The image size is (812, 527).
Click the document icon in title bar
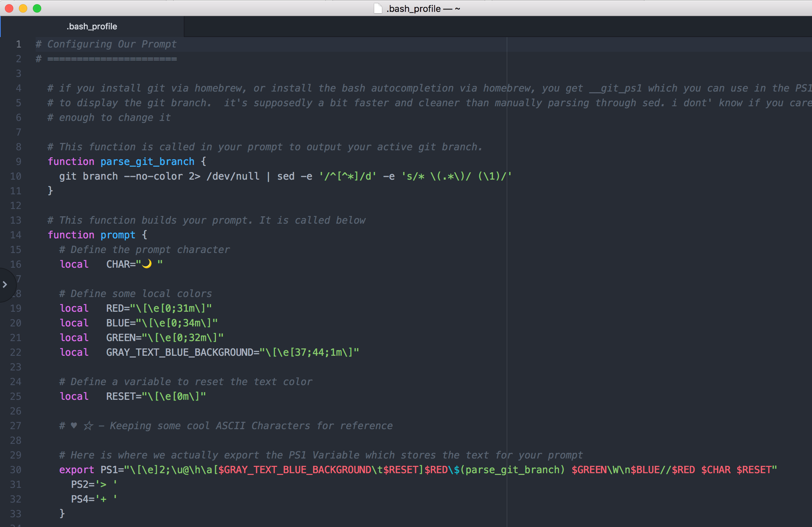[x=378, y=8]
